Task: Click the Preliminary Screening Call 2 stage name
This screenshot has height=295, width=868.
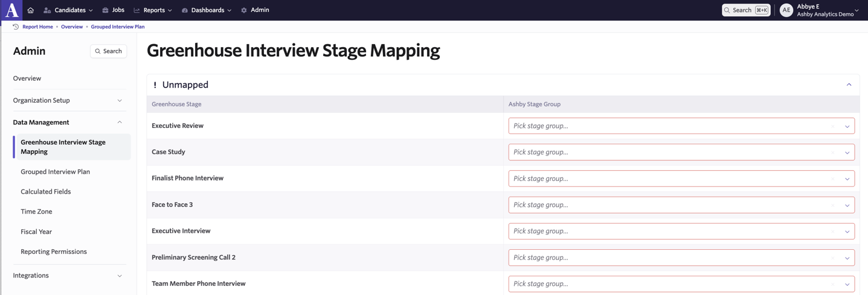Action: (x=193, y=258)
